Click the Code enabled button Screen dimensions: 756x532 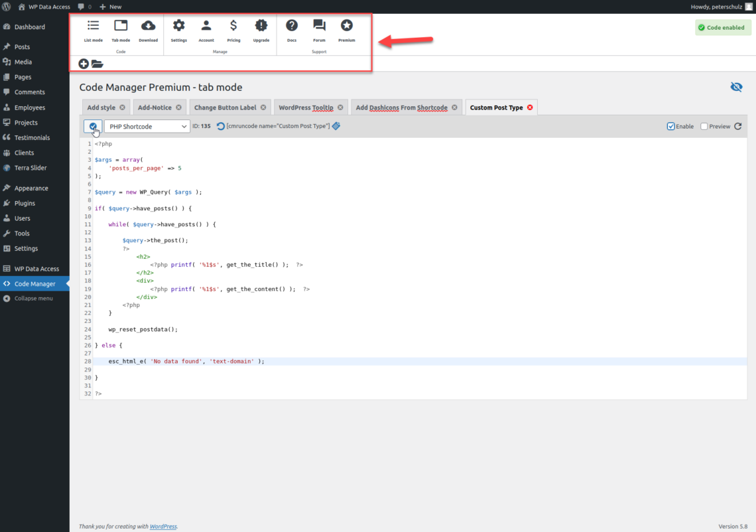[722, 27]
